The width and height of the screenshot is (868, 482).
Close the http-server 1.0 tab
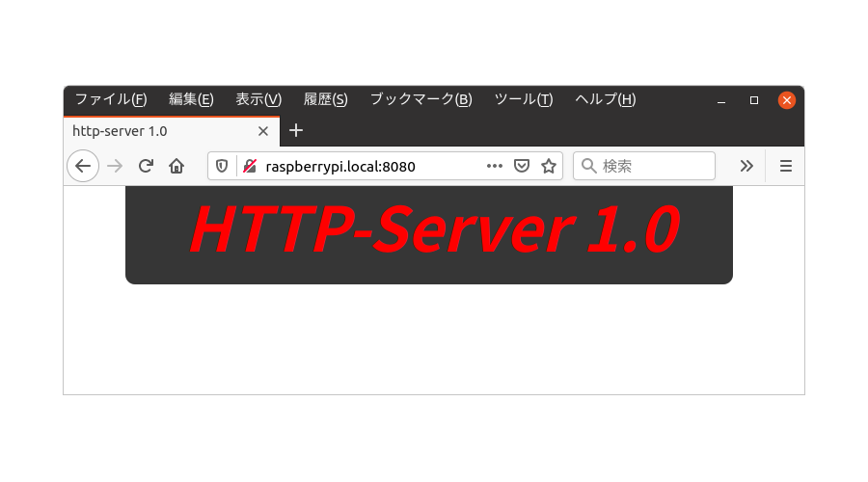click(x=263, y=131)
